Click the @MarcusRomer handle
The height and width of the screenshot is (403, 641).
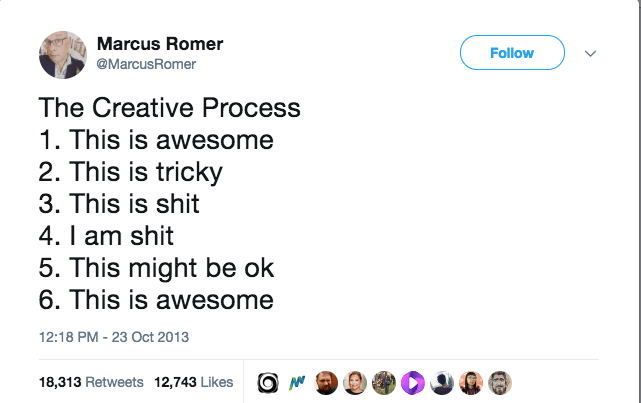pos(146,64)
